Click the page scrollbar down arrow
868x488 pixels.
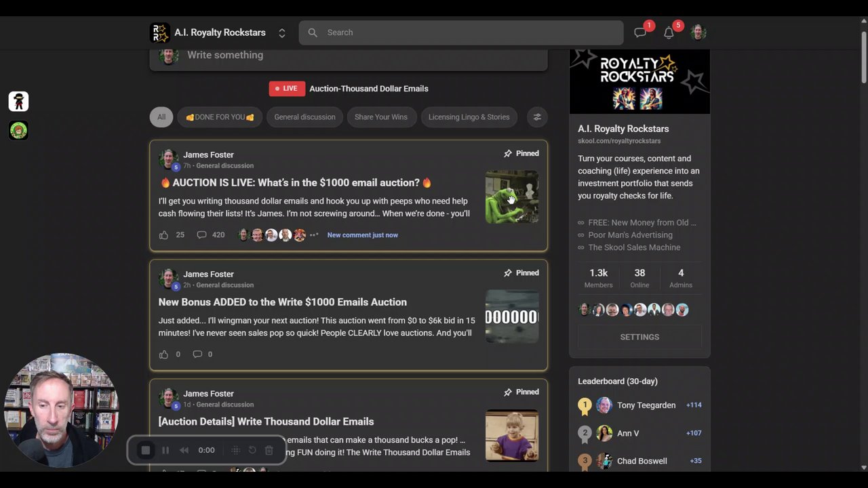[x=863, y=467]
